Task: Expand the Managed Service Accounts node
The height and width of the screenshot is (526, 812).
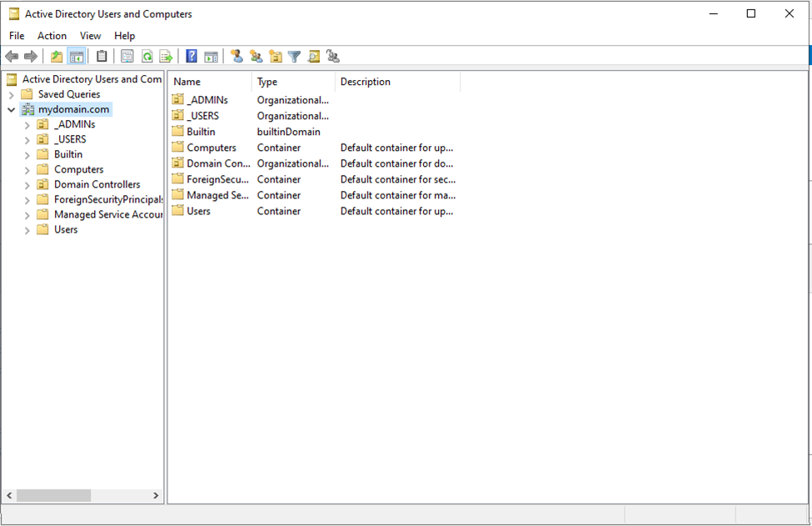Action: (x=27, y=215)
